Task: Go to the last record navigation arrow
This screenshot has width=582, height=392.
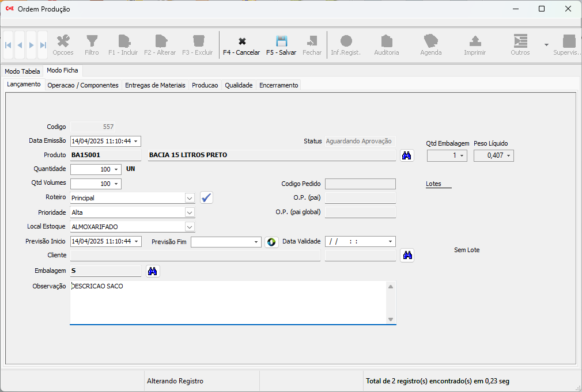Action: point(43,45)
